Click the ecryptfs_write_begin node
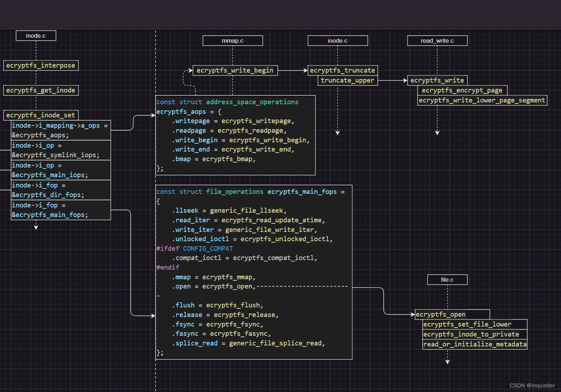 (235, 70)
